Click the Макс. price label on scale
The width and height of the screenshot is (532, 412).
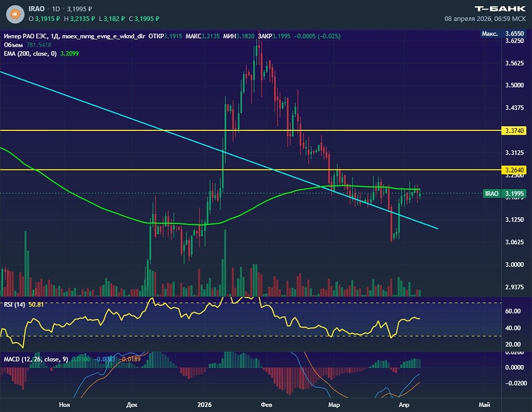(x=489, y=34)
